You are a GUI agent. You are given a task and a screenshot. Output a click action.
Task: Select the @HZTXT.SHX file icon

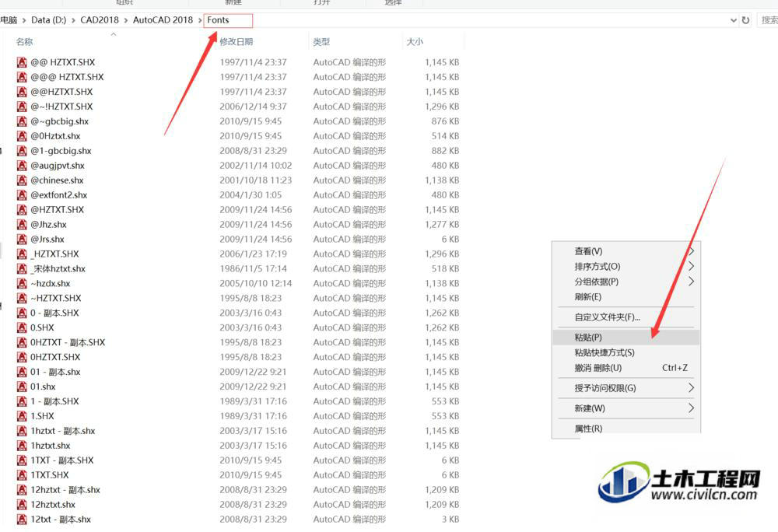22,210
